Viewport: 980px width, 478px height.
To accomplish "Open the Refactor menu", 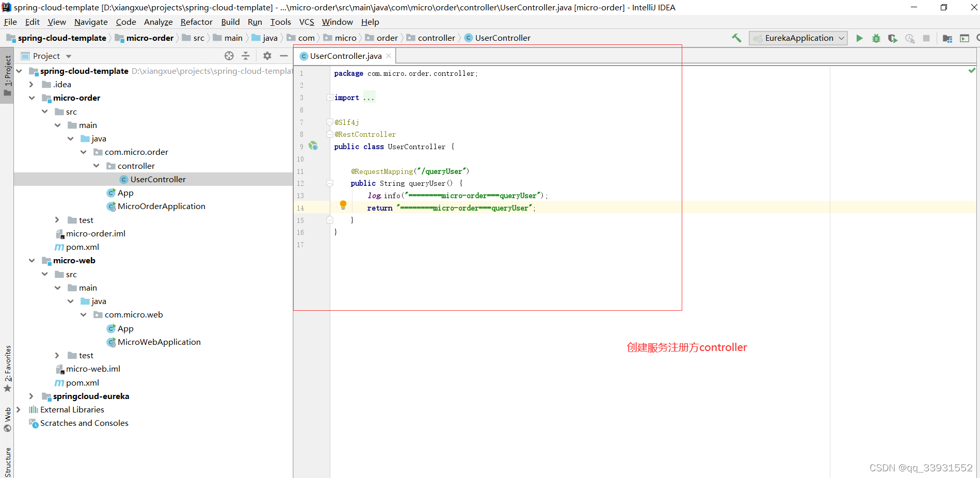I will tap(196, 22).
